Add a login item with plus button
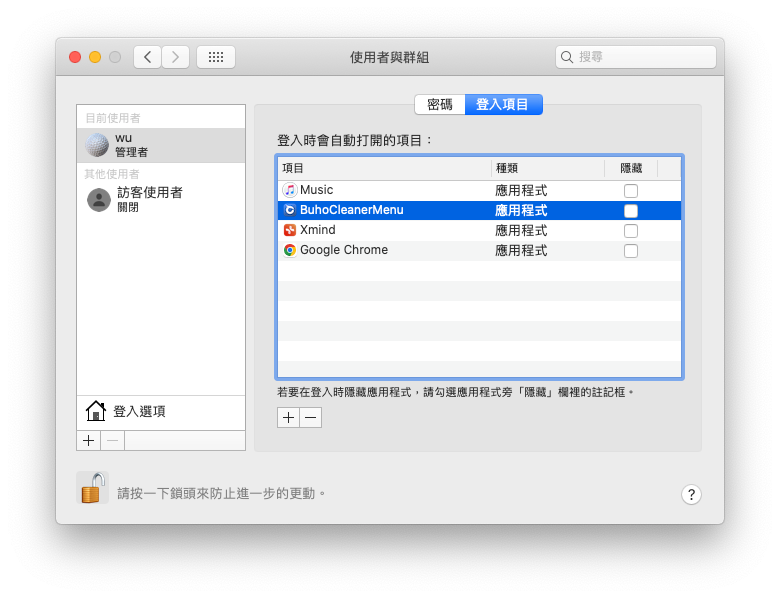This screenshot has height=598, width=780. [x=288, y=417]
